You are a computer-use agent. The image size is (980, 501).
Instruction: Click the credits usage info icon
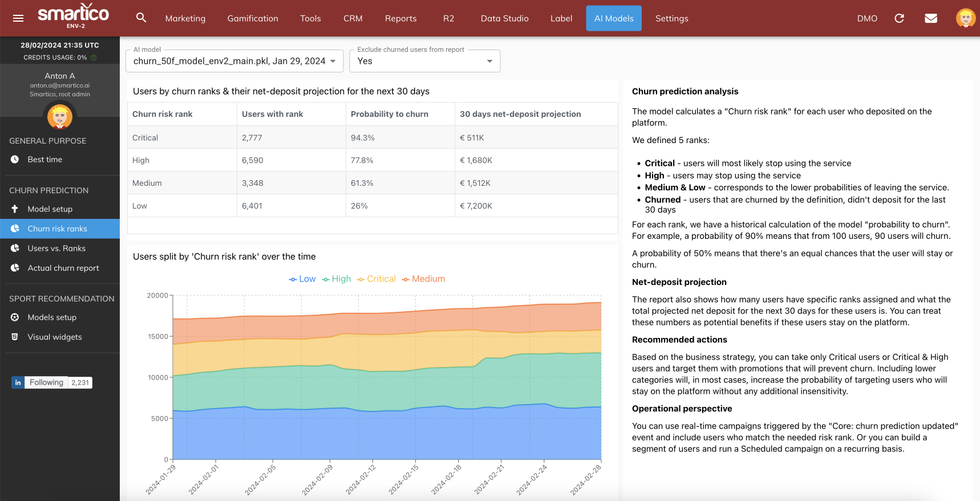coord(94,58)
